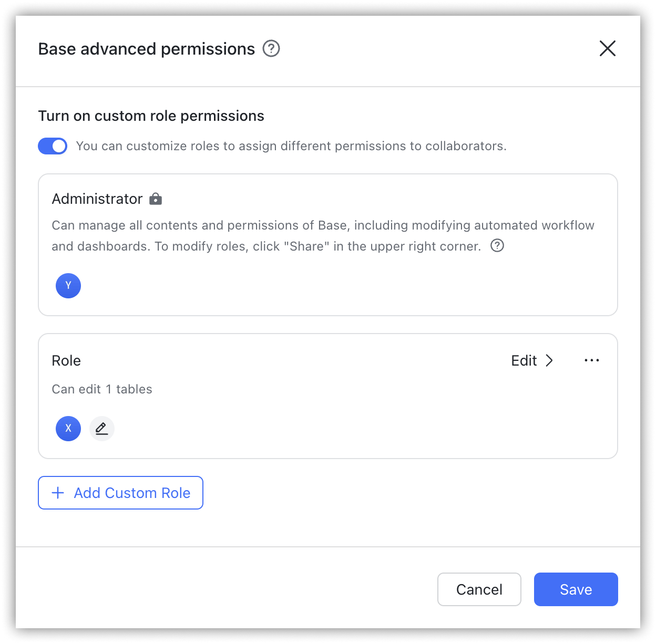Click the Add Custom Role button text
656x644 pixels.
[132, 493]
